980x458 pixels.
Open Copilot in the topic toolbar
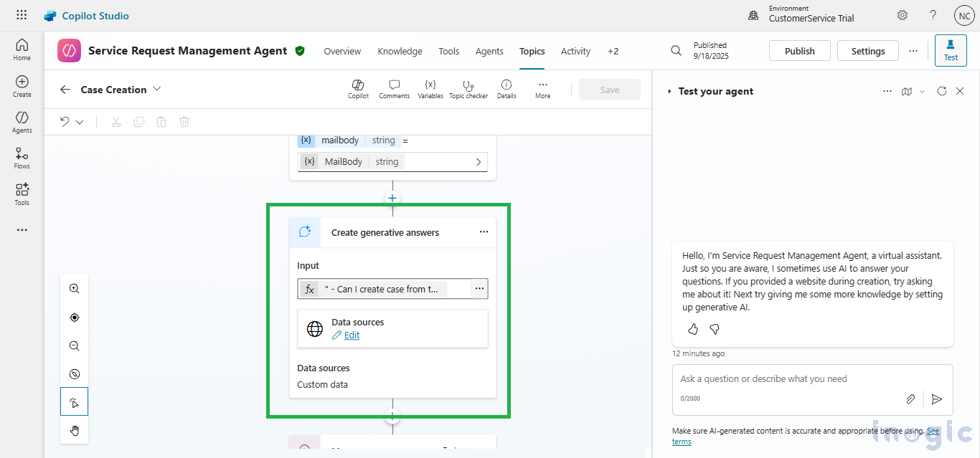coord(358,89)
